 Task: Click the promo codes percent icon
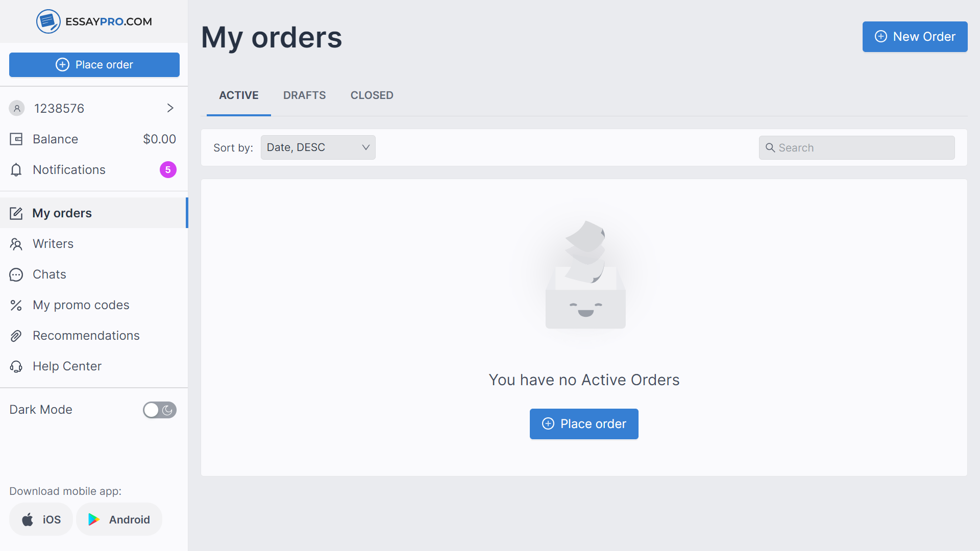[x=16, y=306]
